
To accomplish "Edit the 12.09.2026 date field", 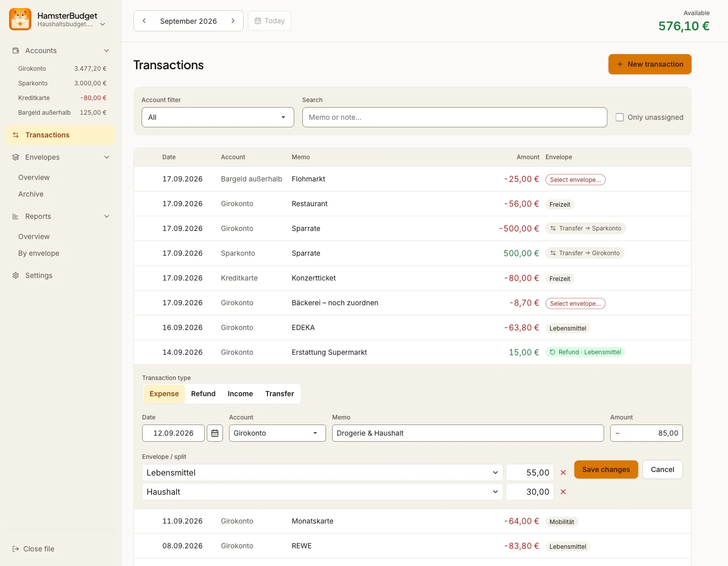I will [x=173, y=433].
